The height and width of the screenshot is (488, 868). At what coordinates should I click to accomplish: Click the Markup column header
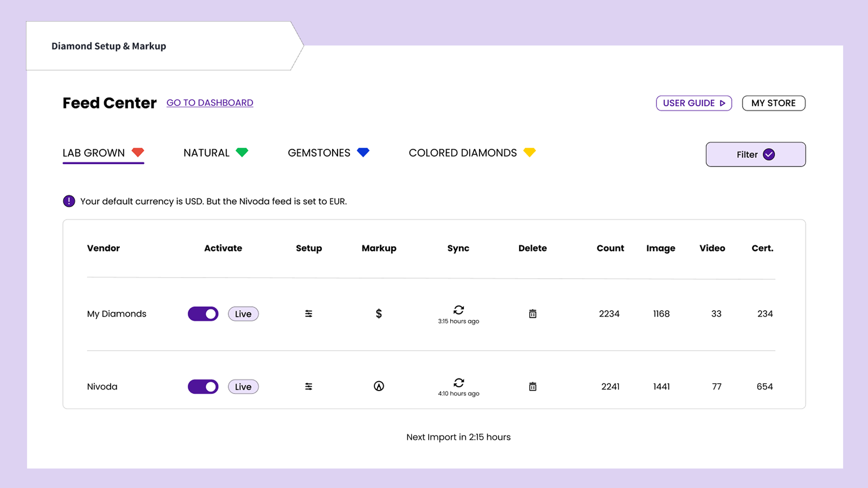[379, 248]
